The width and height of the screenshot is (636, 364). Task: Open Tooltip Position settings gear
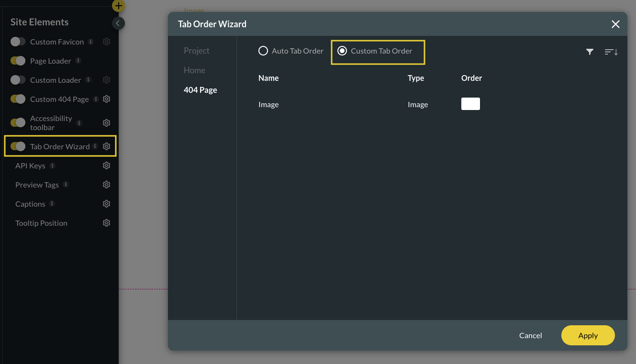click(107, 223)
